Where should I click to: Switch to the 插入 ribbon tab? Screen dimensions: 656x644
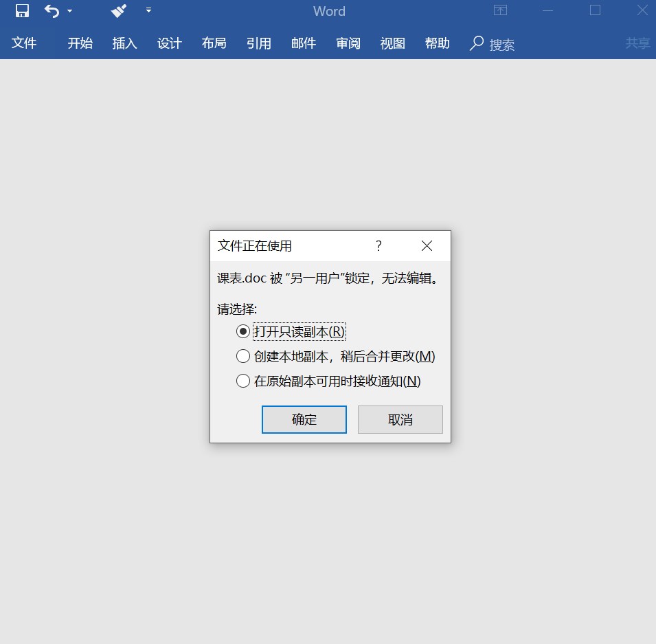click(x=124, y=43)
